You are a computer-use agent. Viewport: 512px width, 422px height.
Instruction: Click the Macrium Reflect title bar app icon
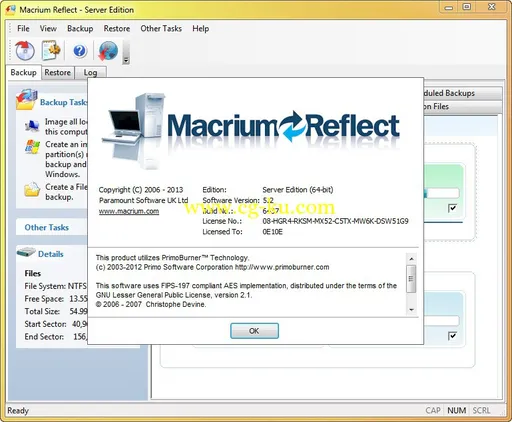pyautogui.click(x=10, y=10)
